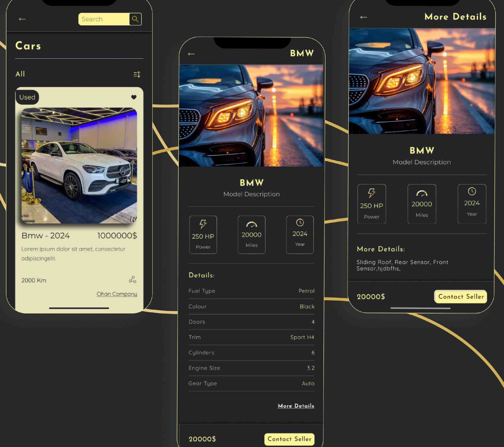Tap the 20000$ price on BMW details screen
This screenshot has height=447, width=504.
pos(202,439)
